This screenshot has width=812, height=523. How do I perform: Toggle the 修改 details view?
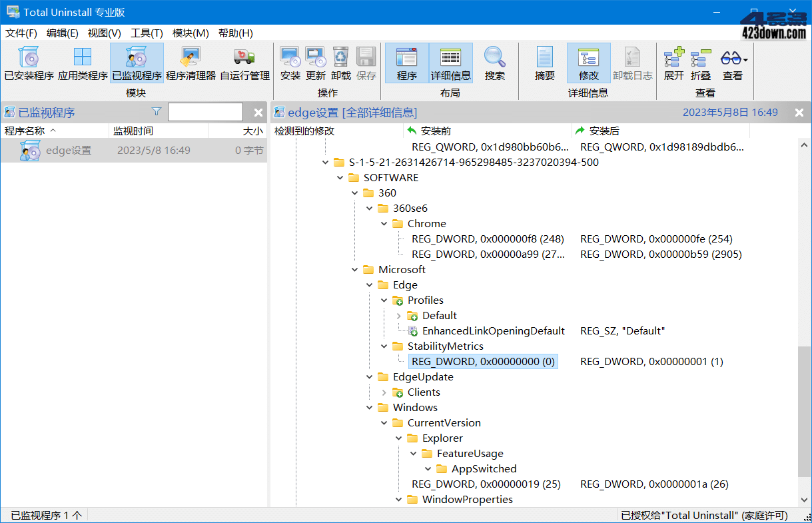[588, 64]
